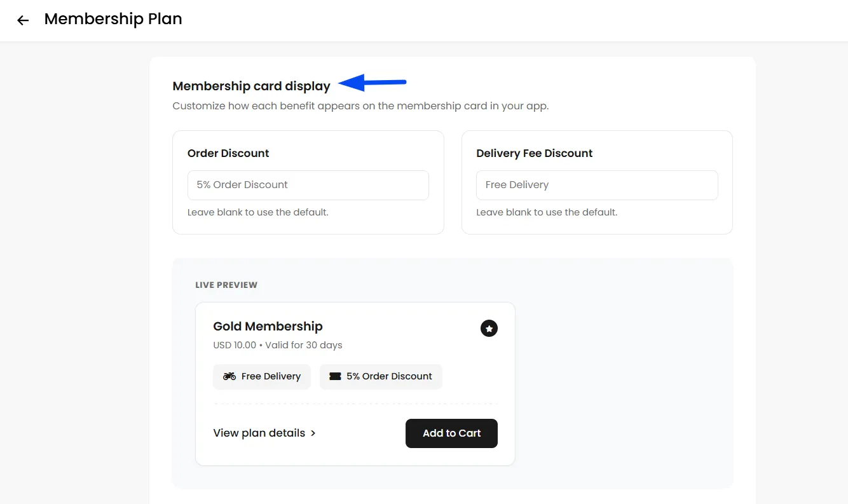
Task: Click the hint text under Delivery Fee field
Action: pyautogui.click(x=547, y=212)
